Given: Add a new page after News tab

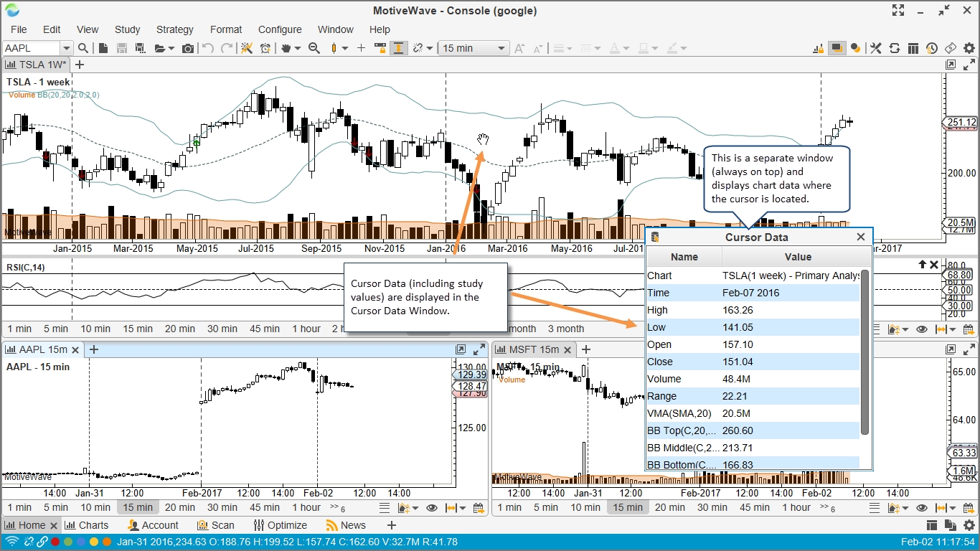Looking at the screenshot, I should [x=392, y=525].
